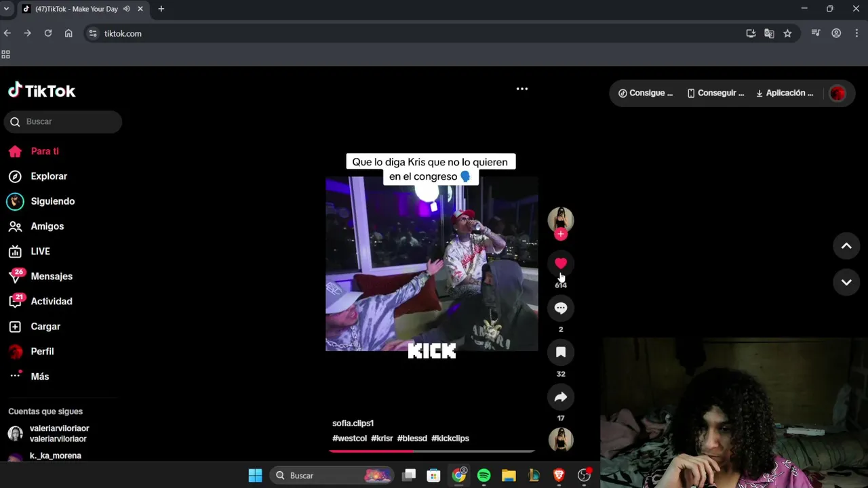Viewport: 868px width, 488px height.
Task: Click the TikTok logo
Action: (x=41, y=90)
